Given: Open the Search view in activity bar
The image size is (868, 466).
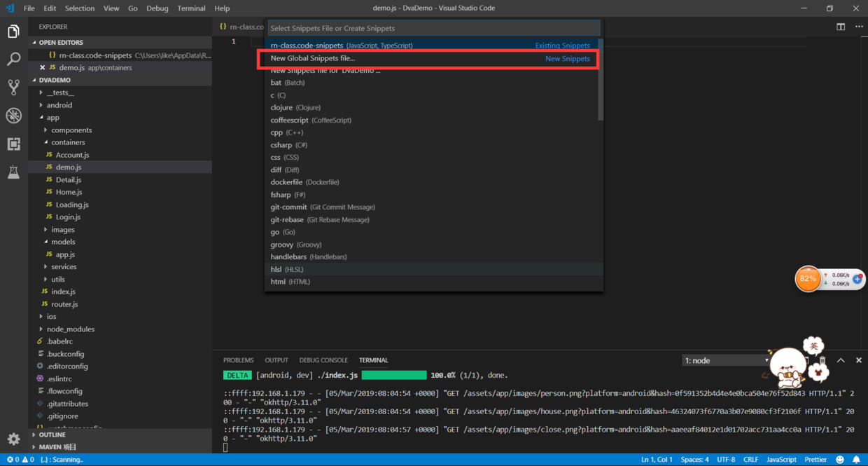Looking at the screenshot, I should coord(13,60).
